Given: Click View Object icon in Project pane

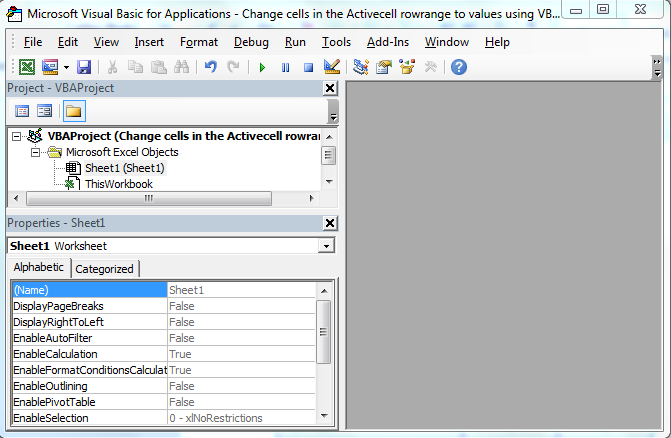Looking at the screenshot, I should [x=44, y=111].
